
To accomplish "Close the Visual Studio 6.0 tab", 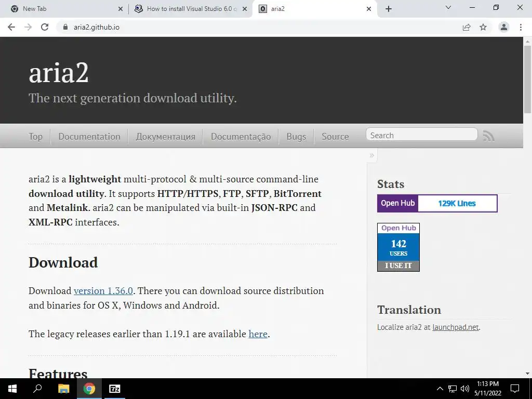I will [x=245, y=9].
